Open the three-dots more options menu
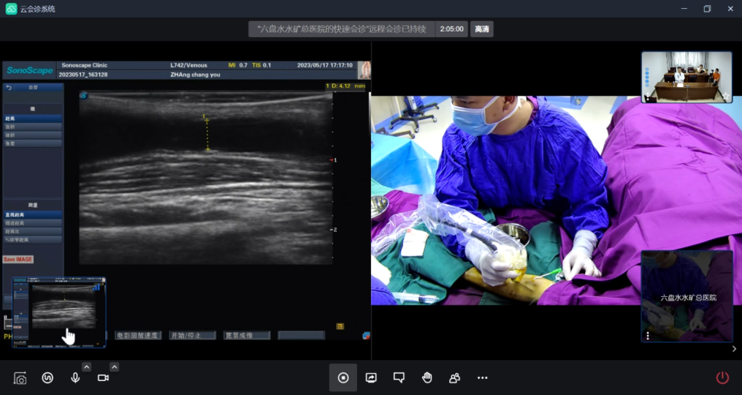This screenshot has height=395, width=742. pos(482,377)
